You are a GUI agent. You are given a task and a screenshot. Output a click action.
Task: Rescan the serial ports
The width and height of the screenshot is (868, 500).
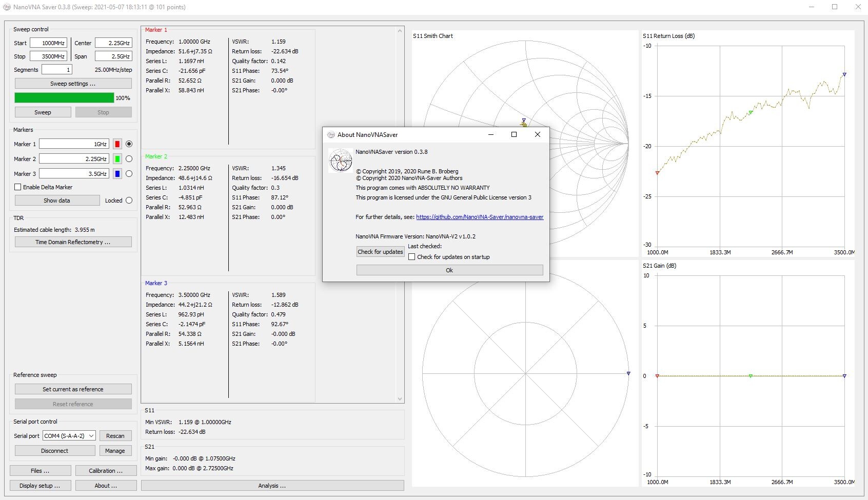click(115, 436)
